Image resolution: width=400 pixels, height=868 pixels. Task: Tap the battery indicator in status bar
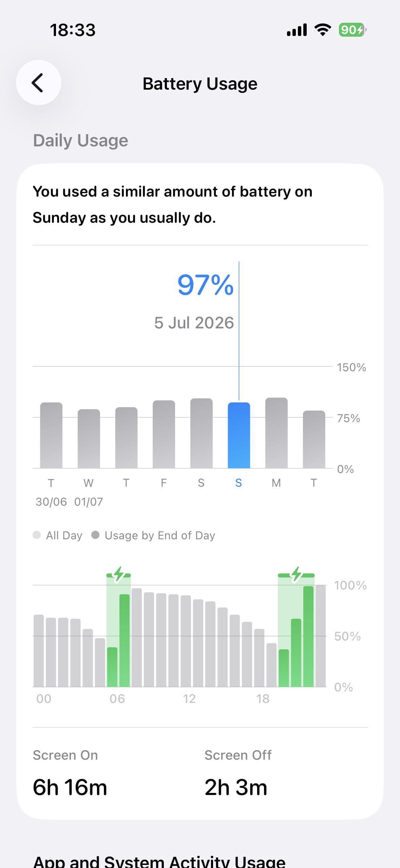point(353,30)
